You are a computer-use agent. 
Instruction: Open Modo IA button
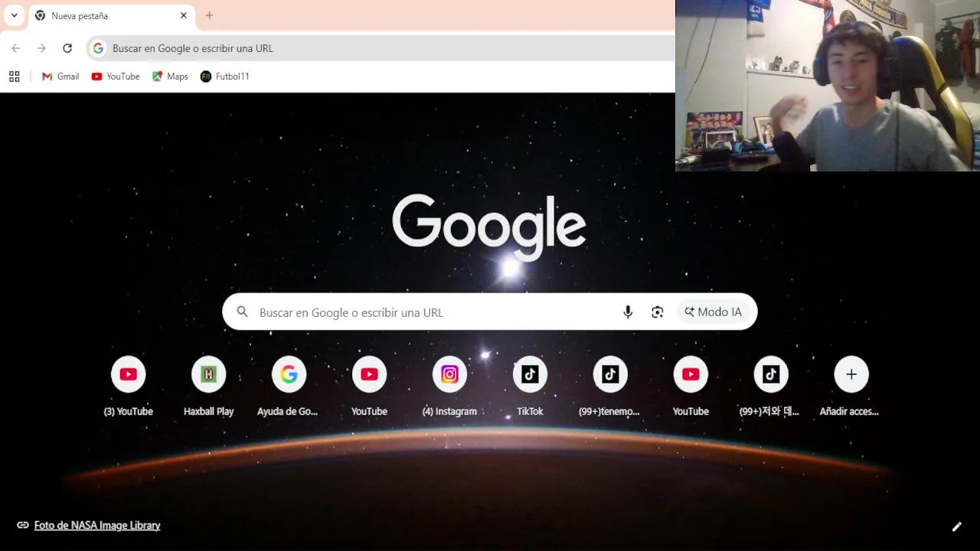(x=713, y=312)
